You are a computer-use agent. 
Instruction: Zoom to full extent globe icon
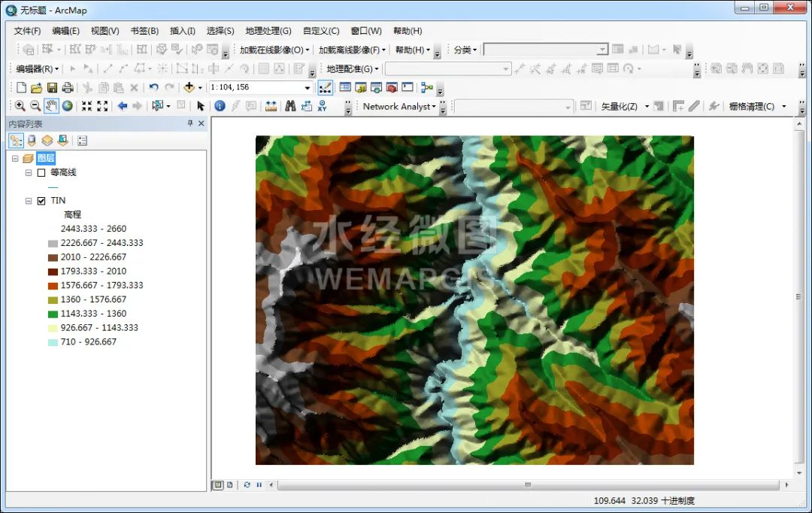tap(68, 106)
